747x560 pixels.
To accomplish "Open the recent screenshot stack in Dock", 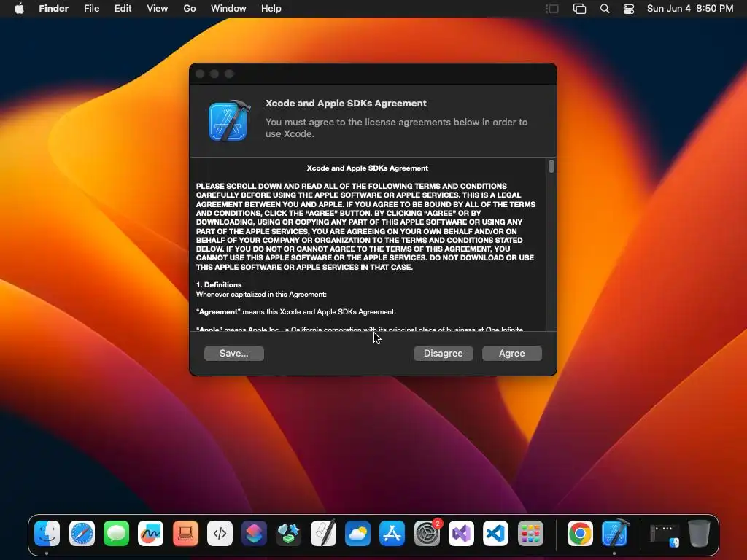I will click(x=665, y=534).
